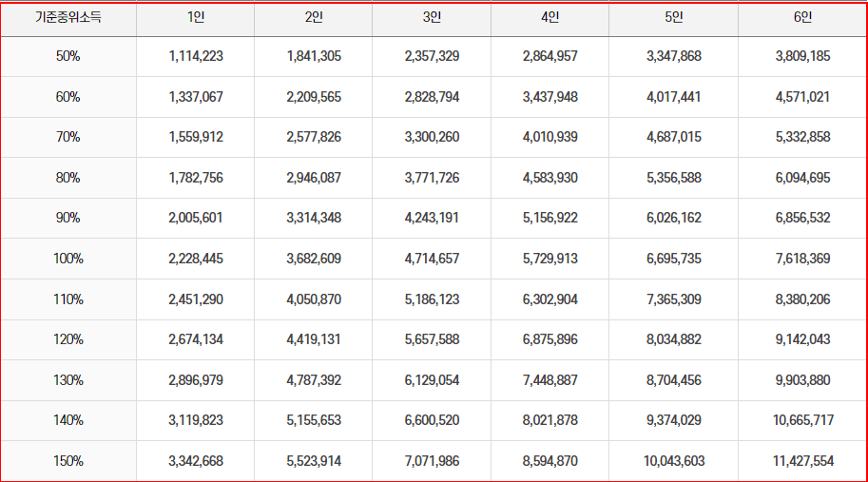Click the 100% row label
Screen dimensions: 868x482
(68, 259)
